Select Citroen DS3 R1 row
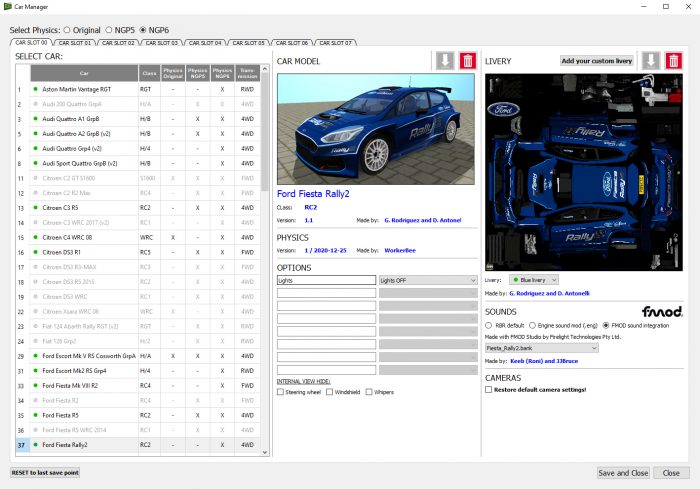 138,252
